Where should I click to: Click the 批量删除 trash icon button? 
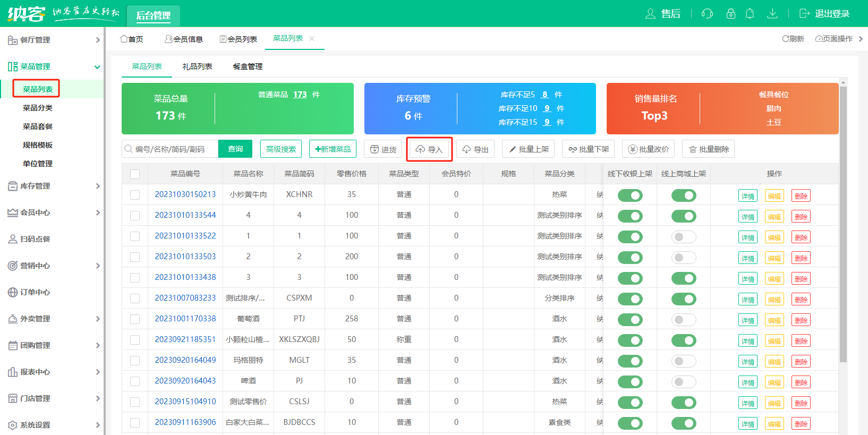click(693, 149)
